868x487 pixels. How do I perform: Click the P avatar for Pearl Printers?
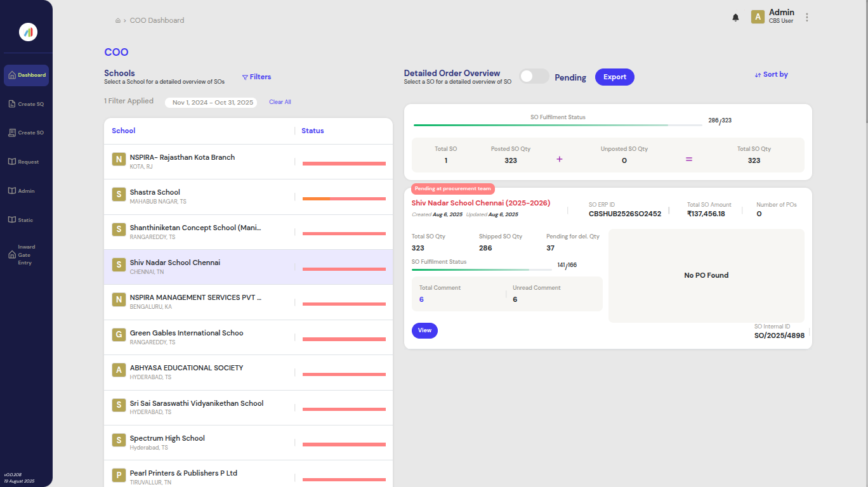tap(119, 475)
